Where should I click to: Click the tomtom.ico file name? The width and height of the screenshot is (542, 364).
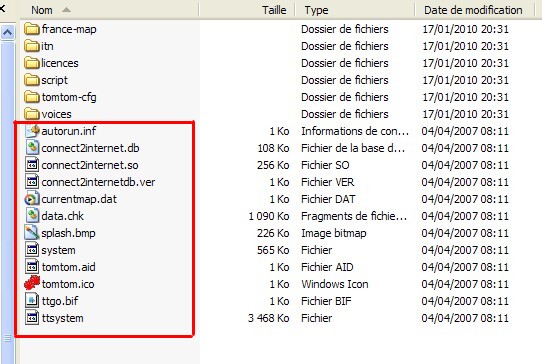(68, 284)
